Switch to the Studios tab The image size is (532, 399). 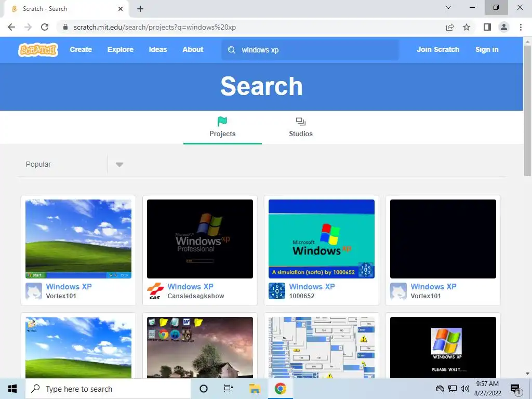301,127
